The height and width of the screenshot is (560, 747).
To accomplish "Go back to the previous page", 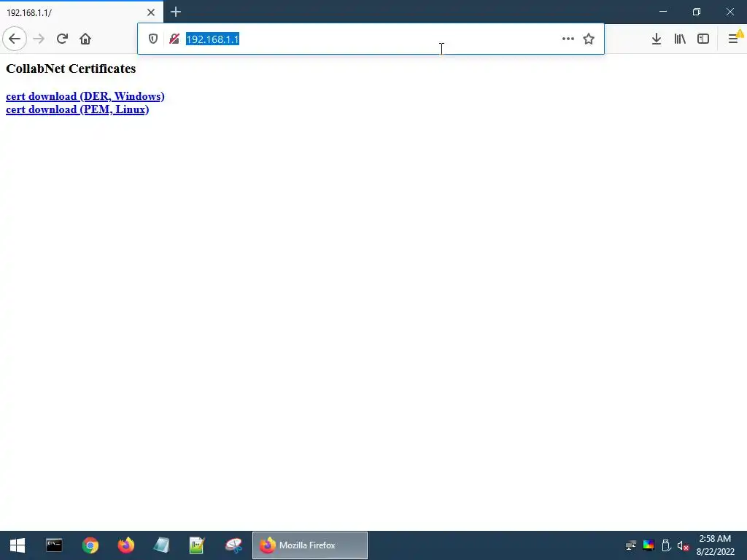I will (15, 39).
